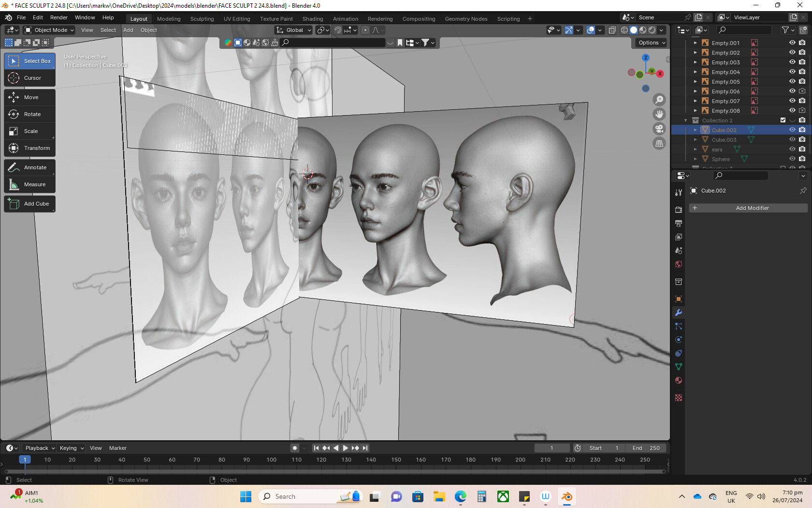The width and height of the screenshot is (812, 508).
Task: Pick the Scale tool
Action: tap(30, 131)
